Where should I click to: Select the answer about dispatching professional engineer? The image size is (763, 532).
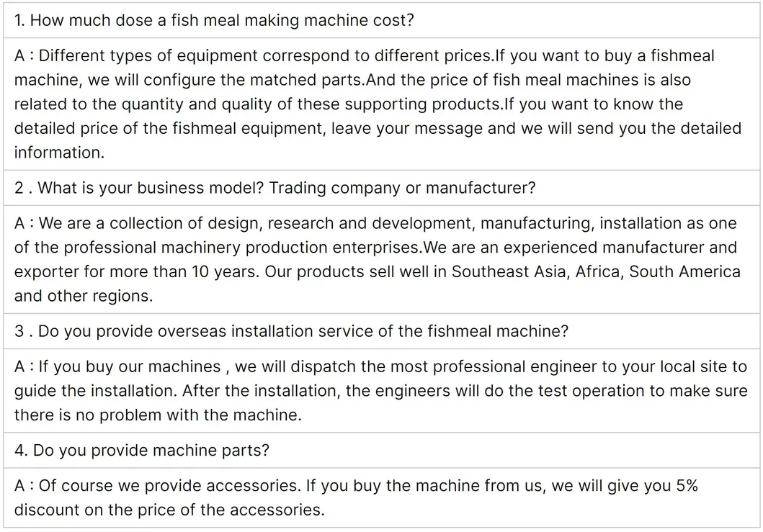[380, 391]
